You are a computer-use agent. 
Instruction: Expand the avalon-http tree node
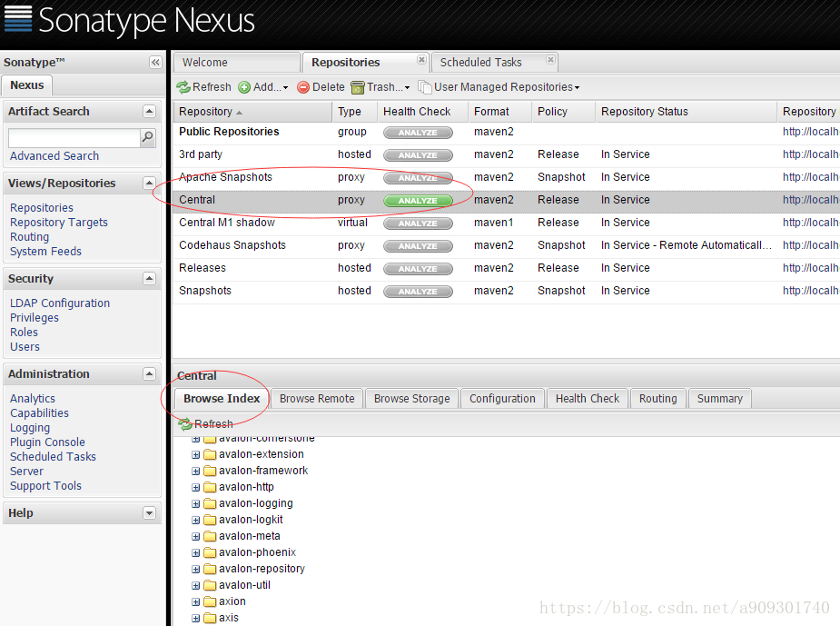click(x=195, y=487)
